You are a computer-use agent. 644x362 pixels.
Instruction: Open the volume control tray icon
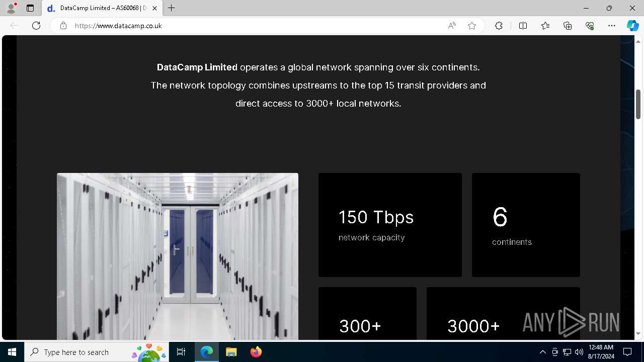(579, 352)
